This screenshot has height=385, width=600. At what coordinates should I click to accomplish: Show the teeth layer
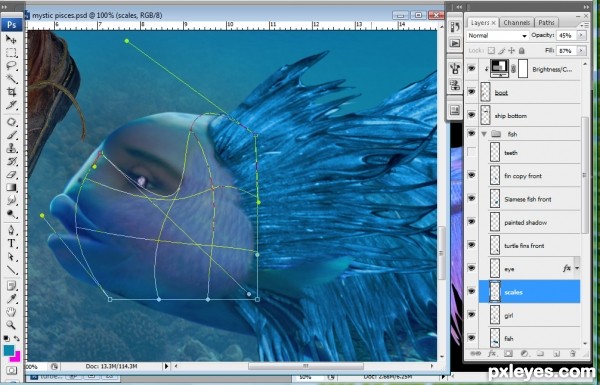[x=471, y=152]
